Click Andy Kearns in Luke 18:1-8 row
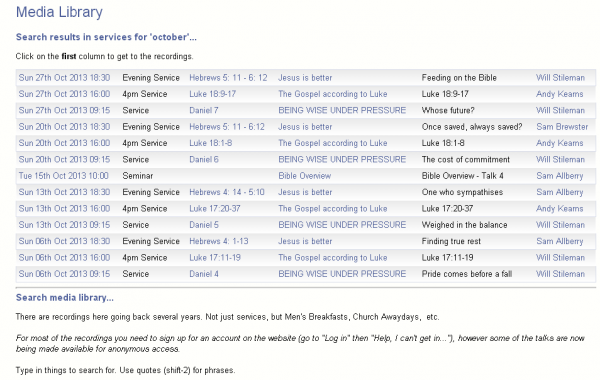The image size is (600, 380). click(x=559, y=143)
